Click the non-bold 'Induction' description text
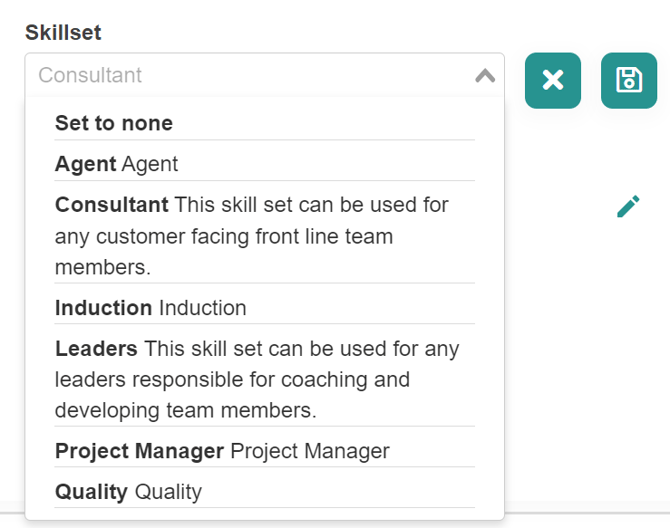This screenshot has width=670, height=528. click(x=202, y=308)
